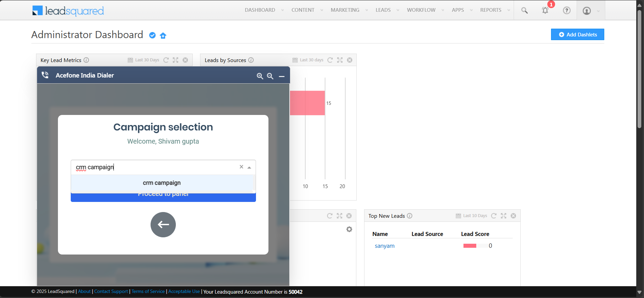This screenshot has width=644, height=298.
Task: Open Terms of Service footer link
Action: pyautogui.click(x=148, y=292)
